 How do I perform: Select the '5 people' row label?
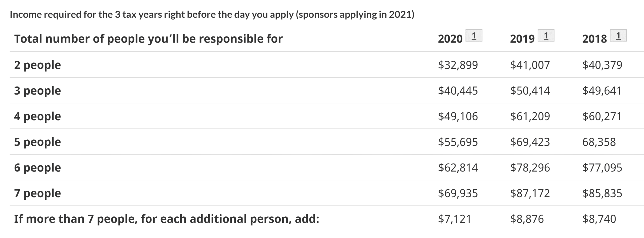[x=37, y=142]
